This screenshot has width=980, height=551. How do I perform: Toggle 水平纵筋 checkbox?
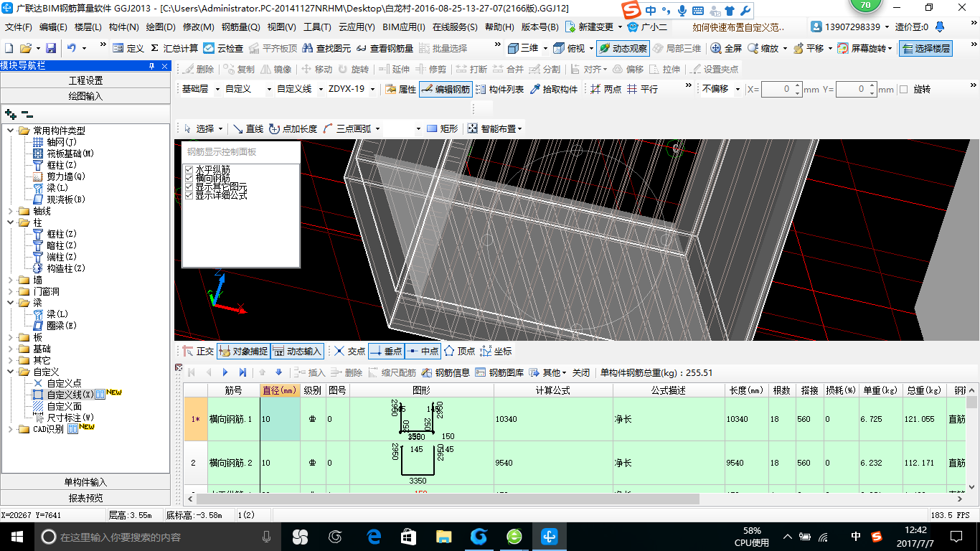coord(189,169)
